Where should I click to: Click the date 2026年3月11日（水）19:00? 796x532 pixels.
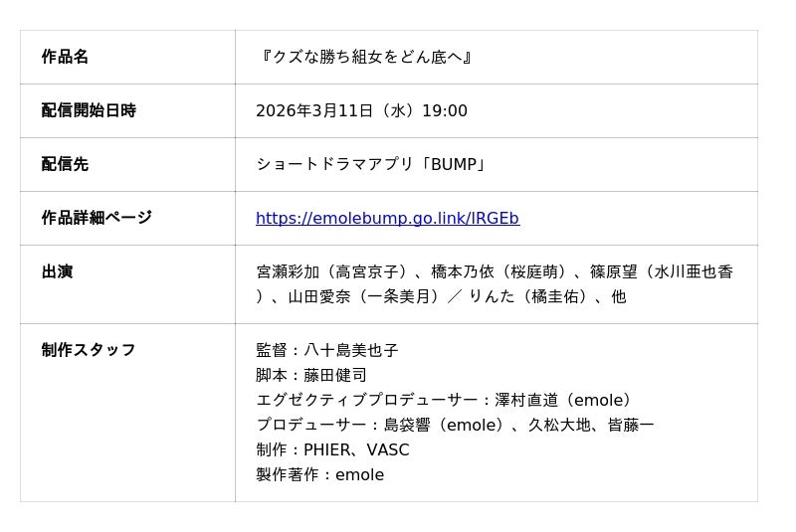click(x=361, y=110)
